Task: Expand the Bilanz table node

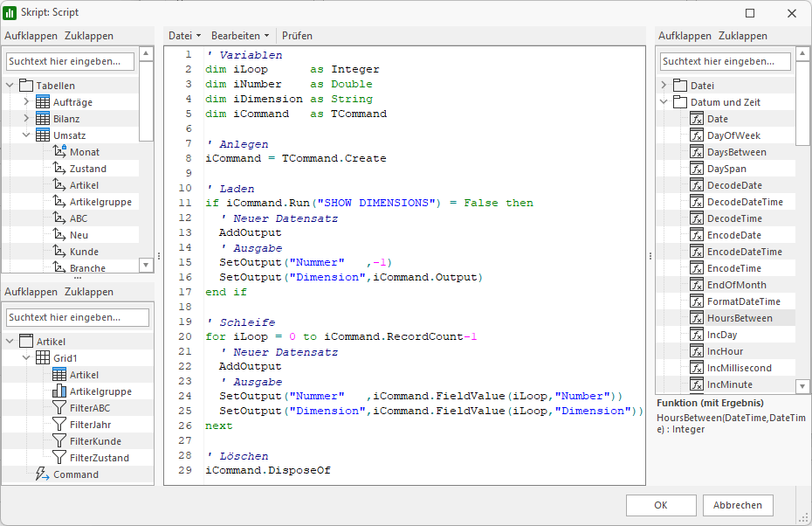Action: 26,119
